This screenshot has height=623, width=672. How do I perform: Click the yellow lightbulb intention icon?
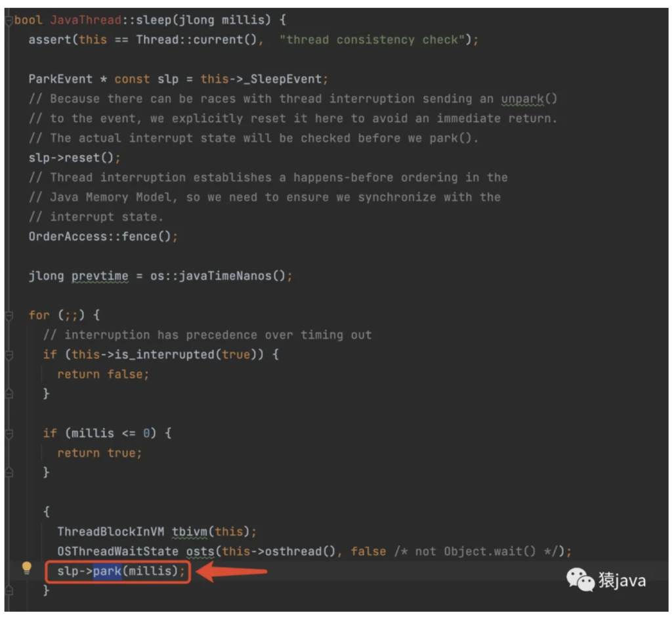point(26,568)
